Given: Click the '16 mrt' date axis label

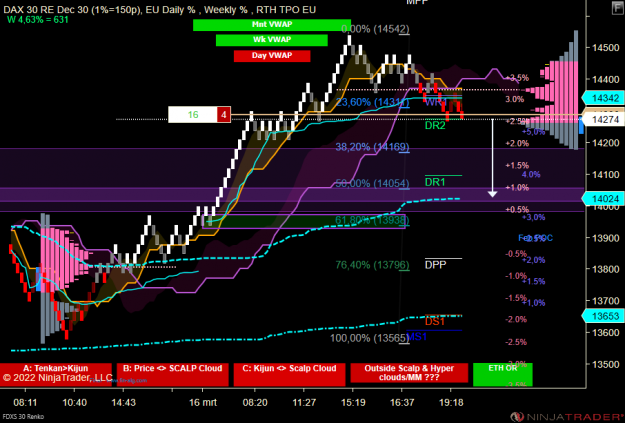Looking at the screenshot, I should pos(203,402).
